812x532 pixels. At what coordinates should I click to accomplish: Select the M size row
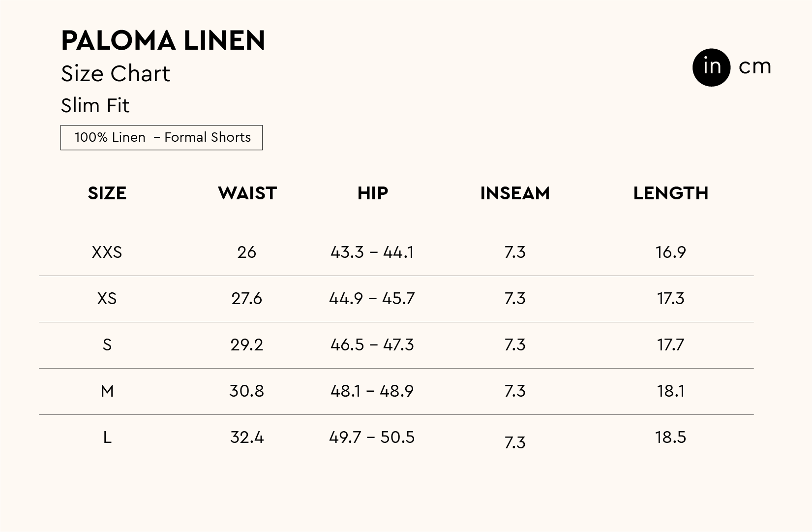[107, 391]
